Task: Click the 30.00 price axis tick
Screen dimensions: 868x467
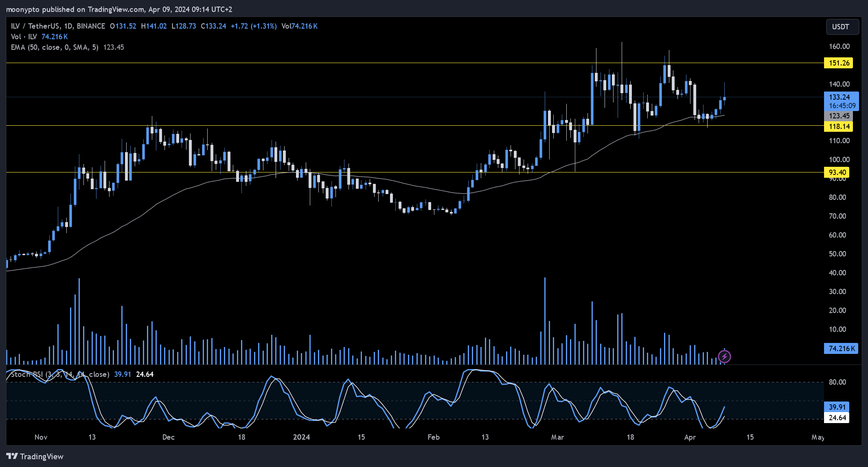Action: point(837,292)
